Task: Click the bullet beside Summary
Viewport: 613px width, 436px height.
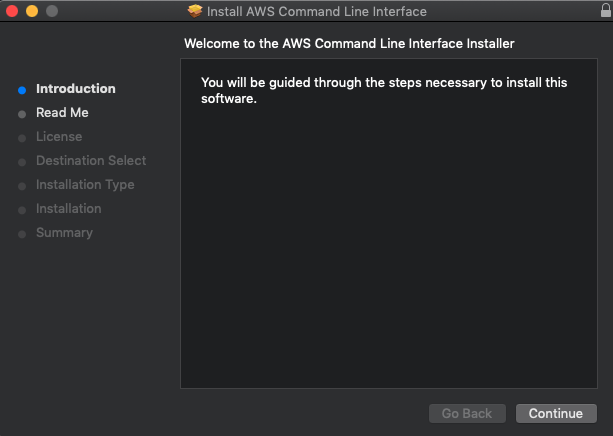Action: point(22,234)
